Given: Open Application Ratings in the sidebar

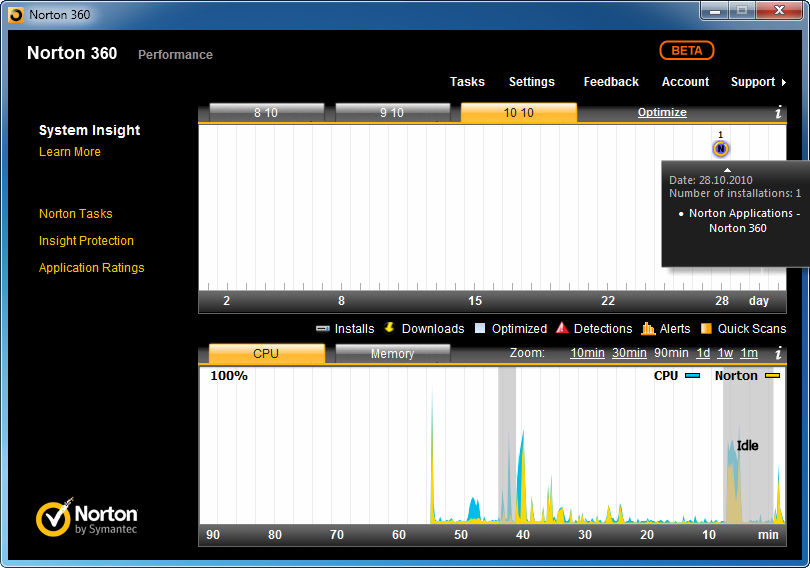Looking at the screenshot, I should click(91, 267).
